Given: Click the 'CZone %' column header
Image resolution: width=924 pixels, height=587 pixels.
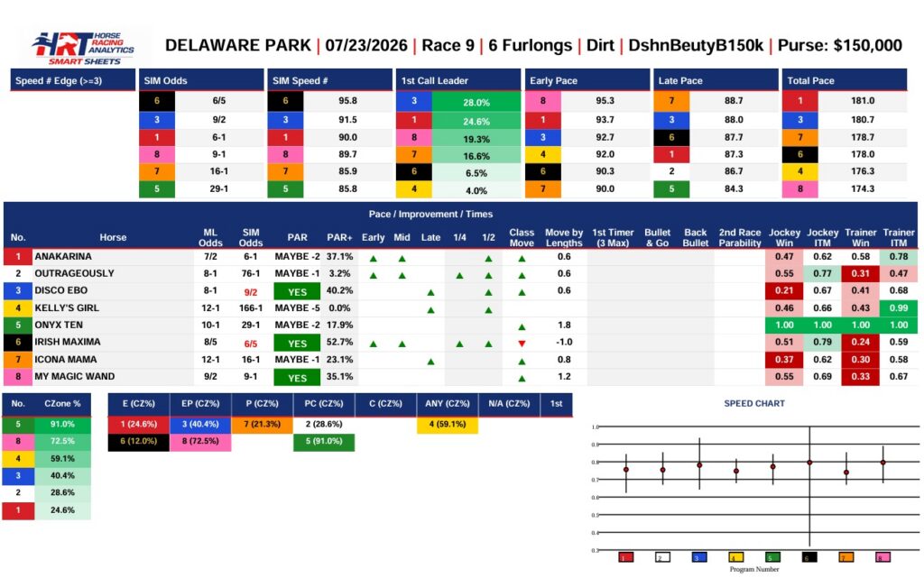Looking at the screenshot, I should point(62,404).
